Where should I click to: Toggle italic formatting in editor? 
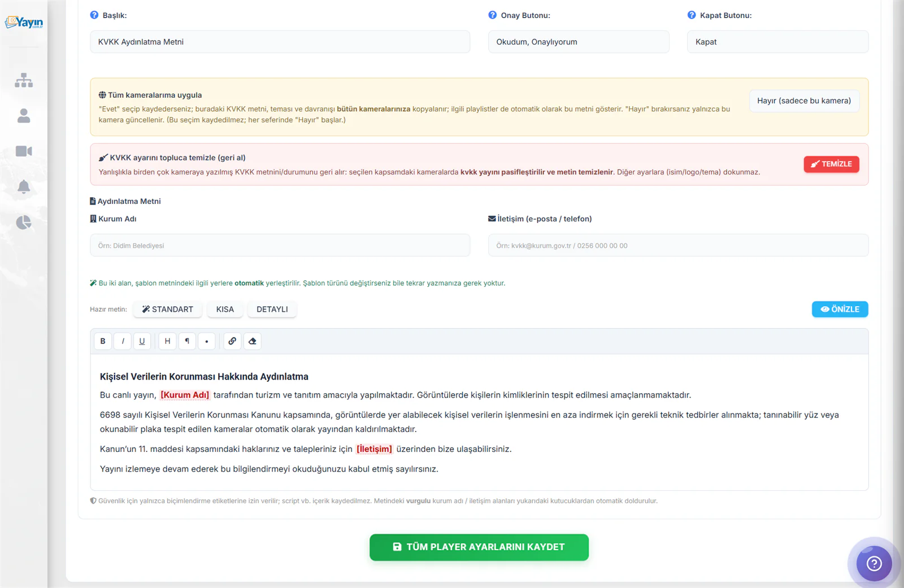123,341
